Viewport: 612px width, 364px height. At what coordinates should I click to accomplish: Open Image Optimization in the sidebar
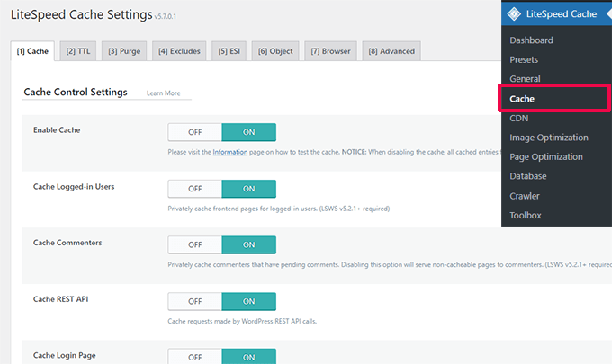click(x=549, y=138)
